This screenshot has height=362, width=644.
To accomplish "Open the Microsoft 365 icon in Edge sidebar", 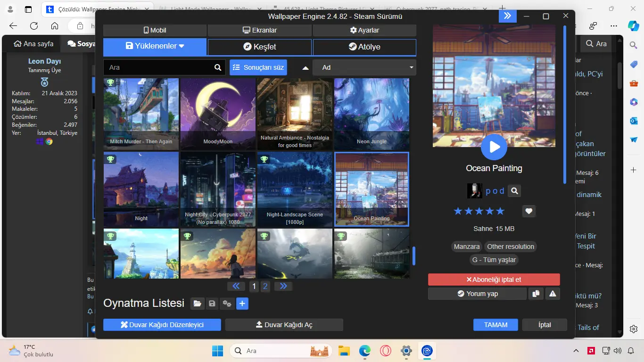I will coord(634,102).
